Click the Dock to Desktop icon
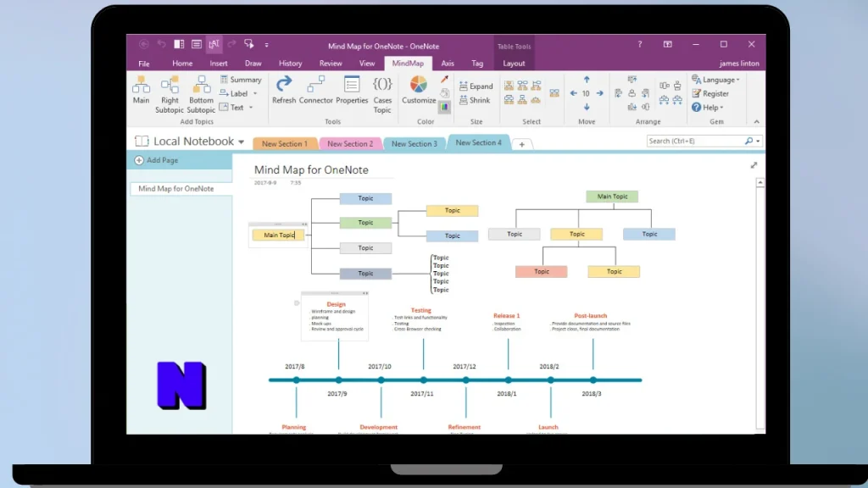The height and width of the screenshot is (488, 868). point(179,44)
